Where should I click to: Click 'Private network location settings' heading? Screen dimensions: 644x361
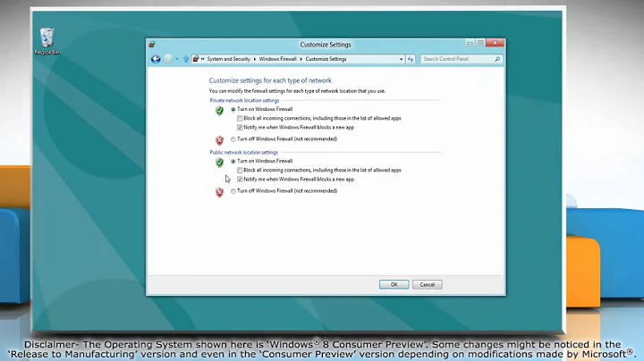[244, 100]
